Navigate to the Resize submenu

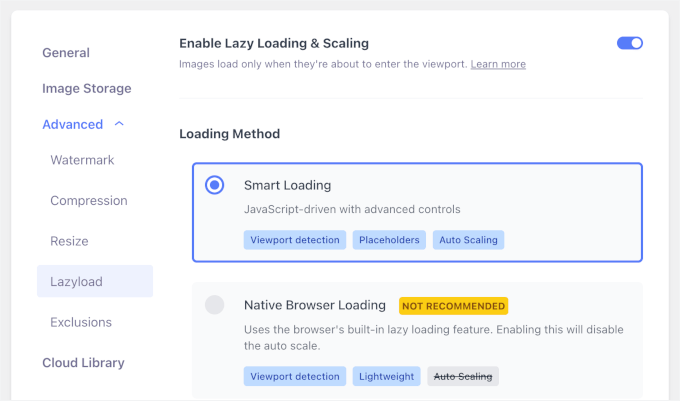tap(69, 241)
